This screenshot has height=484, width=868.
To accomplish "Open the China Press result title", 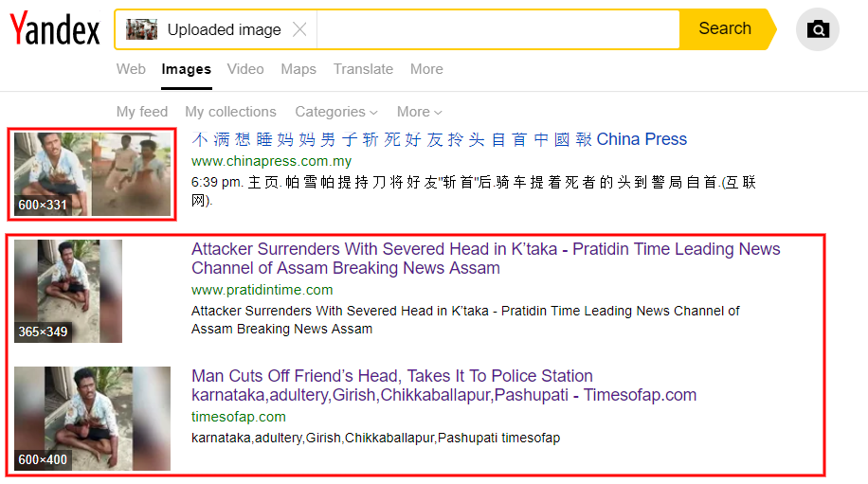I will [439, 139].
